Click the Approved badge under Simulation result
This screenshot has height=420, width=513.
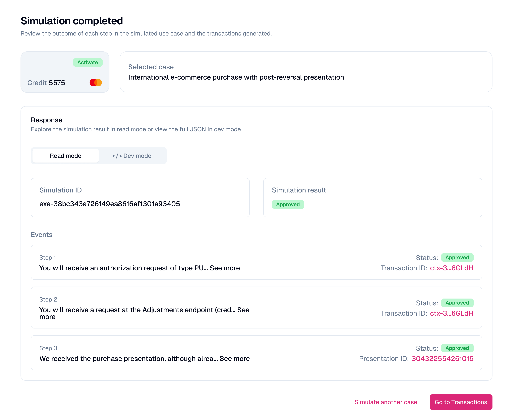(x=288, y=204)
